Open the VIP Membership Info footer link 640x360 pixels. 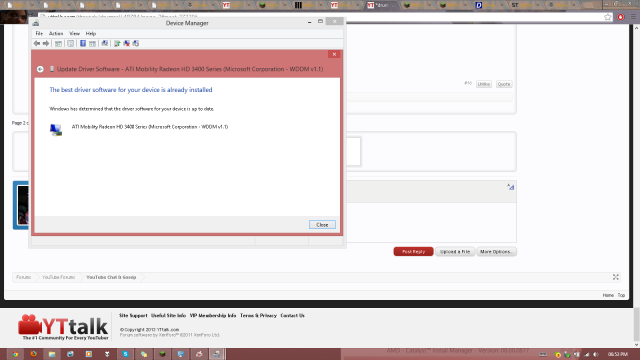click(213, 316)
